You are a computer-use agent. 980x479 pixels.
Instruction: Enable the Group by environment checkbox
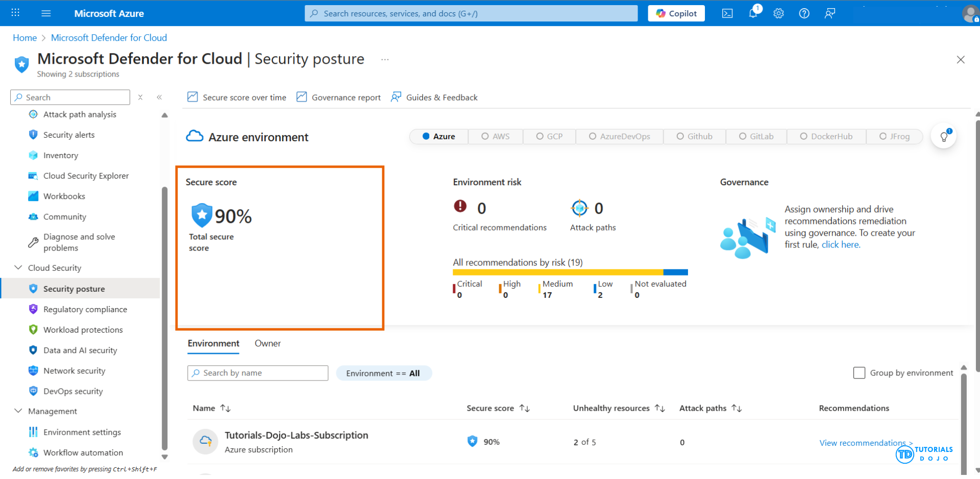tap(859, 373)
